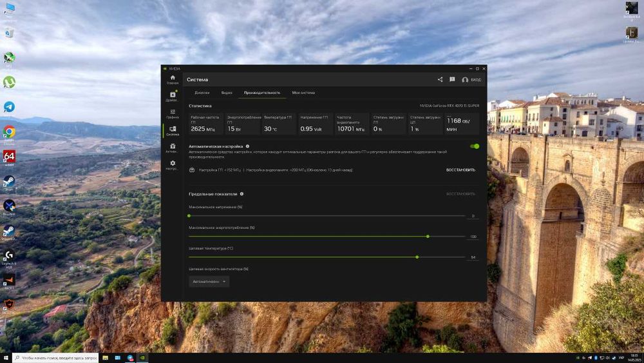Switch to the Дисплеи tab
644x363 pixels.
(202, 92)
